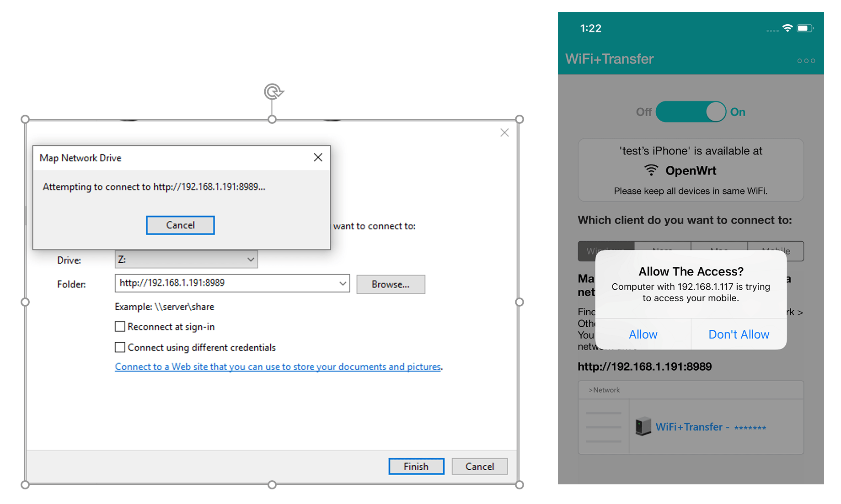Viewport: 841px width, 504px height.
Task: Click the WiFi+Transfer network device icon
Action: [643, 426]
